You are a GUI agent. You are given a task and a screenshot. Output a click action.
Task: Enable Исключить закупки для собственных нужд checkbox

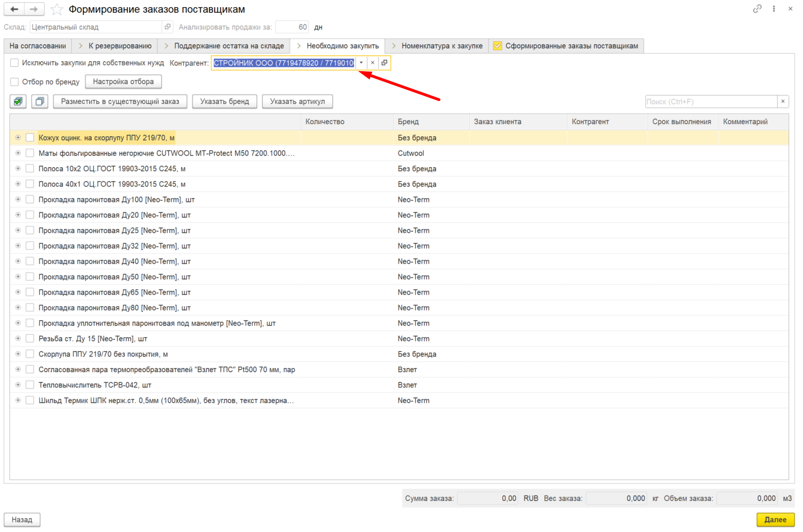click(x=14, y=63)
